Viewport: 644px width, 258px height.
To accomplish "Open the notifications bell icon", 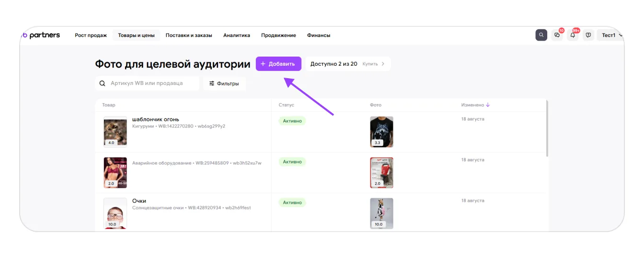I will click(x=573, y=35).
